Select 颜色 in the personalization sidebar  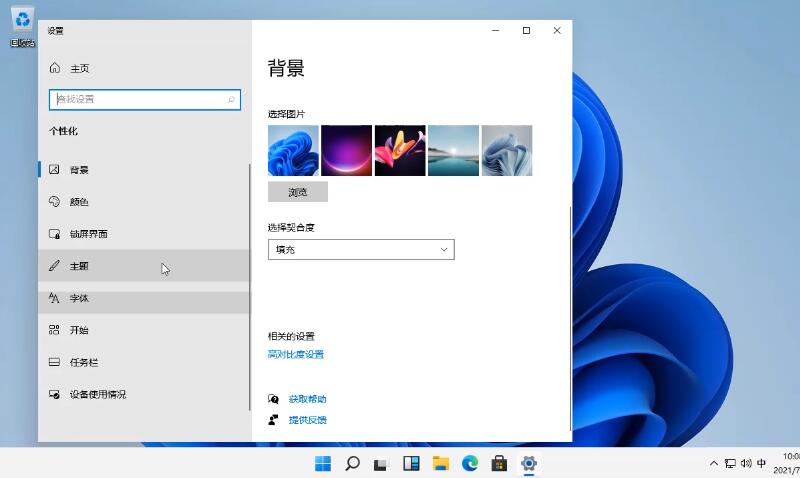(79, 202)
